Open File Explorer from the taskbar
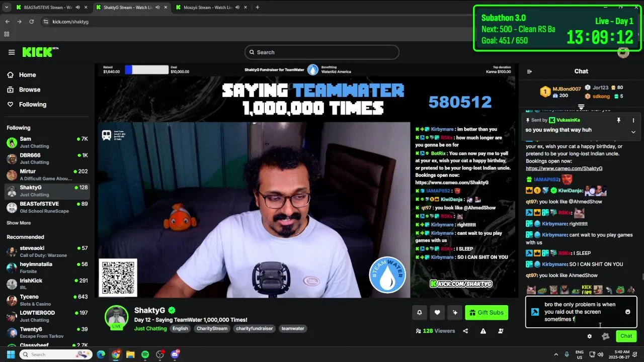 pos(130,354)
